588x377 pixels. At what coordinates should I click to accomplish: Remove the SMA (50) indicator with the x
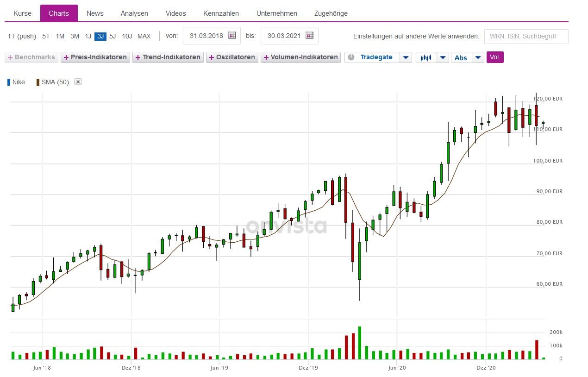coord(78,82)
